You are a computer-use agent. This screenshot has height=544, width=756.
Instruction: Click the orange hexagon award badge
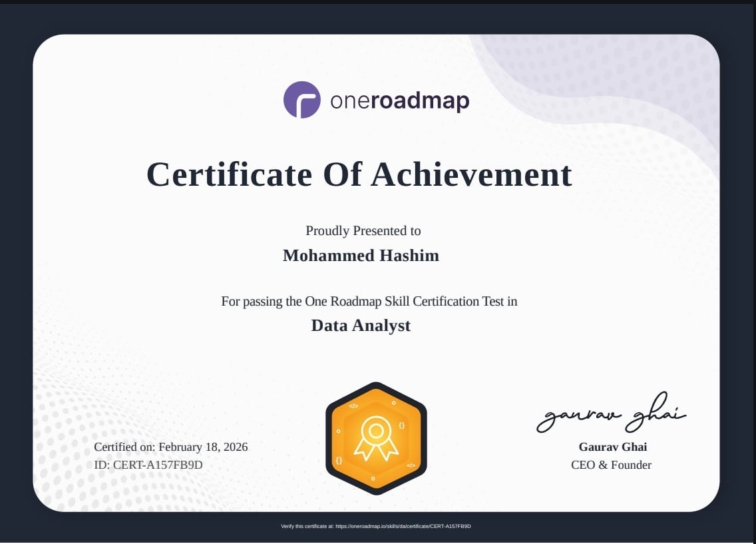click(x=376, y=438)
